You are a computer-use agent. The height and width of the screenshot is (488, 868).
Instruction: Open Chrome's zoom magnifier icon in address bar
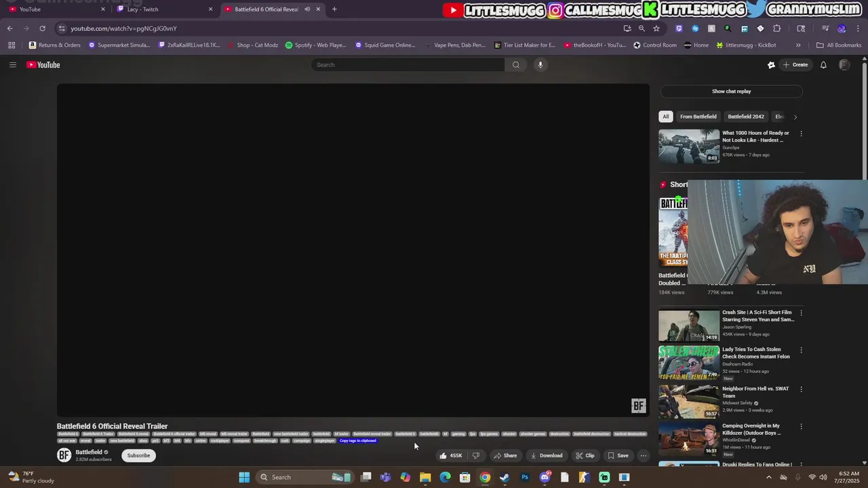pyautogui.click(x=642, y=28)
